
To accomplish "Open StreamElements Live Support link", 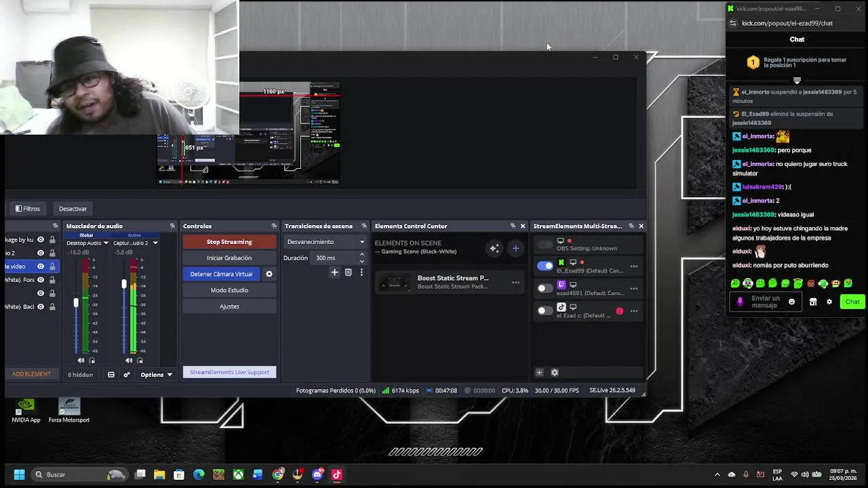I will coord(229,372).
